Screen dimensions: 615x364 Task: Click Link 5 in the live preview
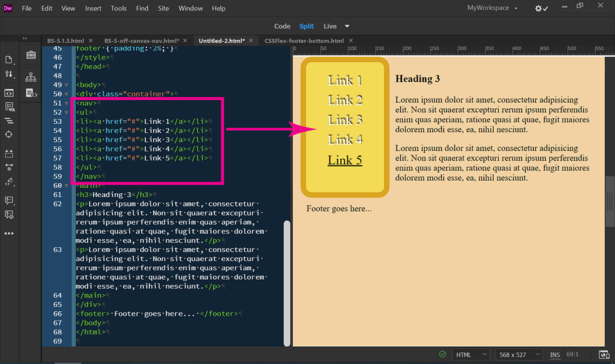click(x=346, y=160)
